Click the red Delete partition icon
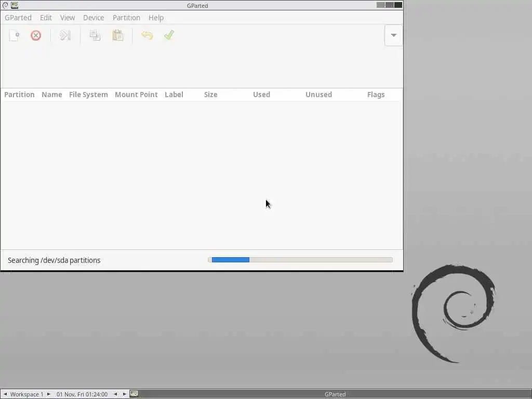532x399 pixels. (x=36, y=35)
